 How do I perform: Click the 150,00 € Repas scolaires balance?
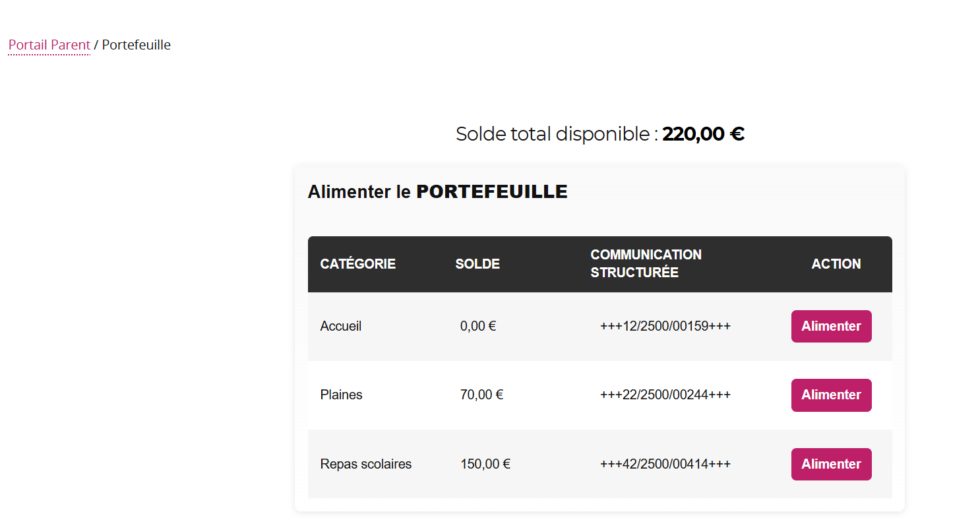[485, 464]
